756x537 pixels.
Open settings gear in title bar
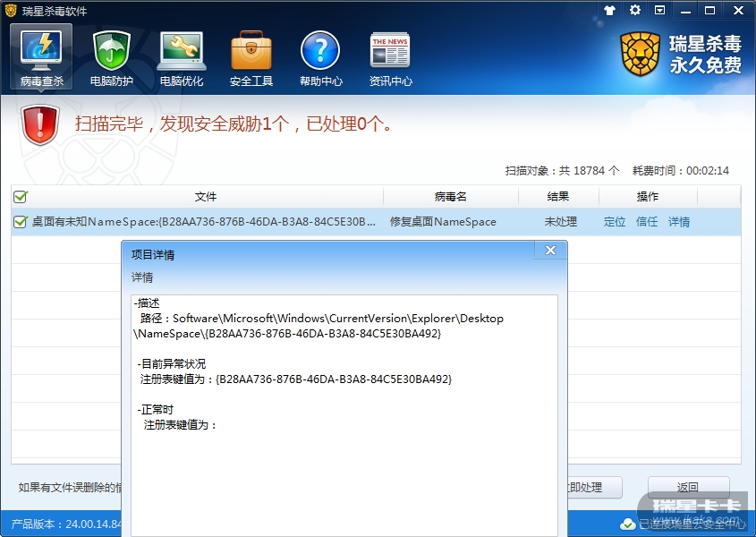point(635,10)
